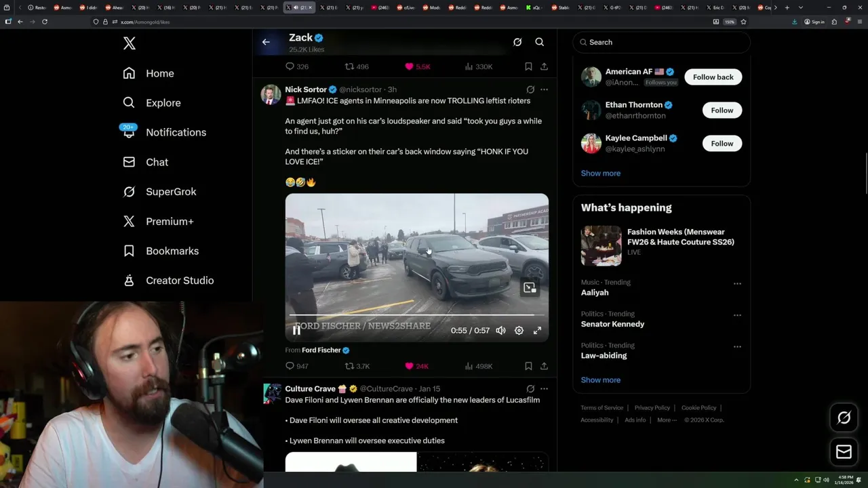Open more options on Culture Crave post
Viewport: 868px width, 488px height.
[544, 389]
